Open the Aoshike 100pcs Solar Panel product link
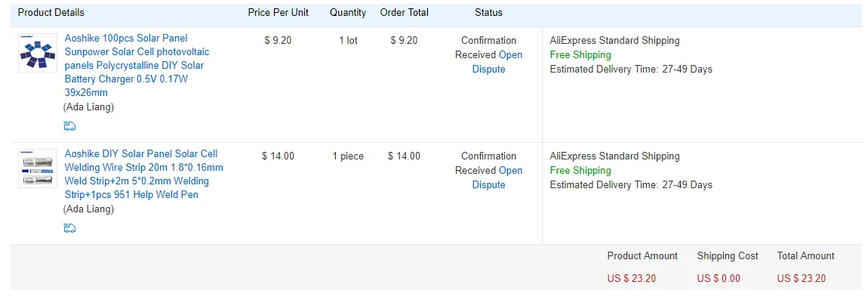 137,66
